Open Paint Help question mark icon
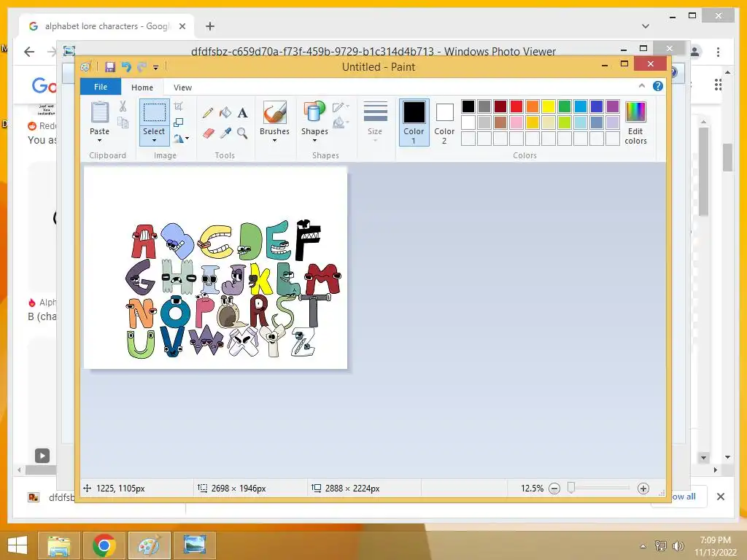747x560 pixels. [x=658, y=86]
